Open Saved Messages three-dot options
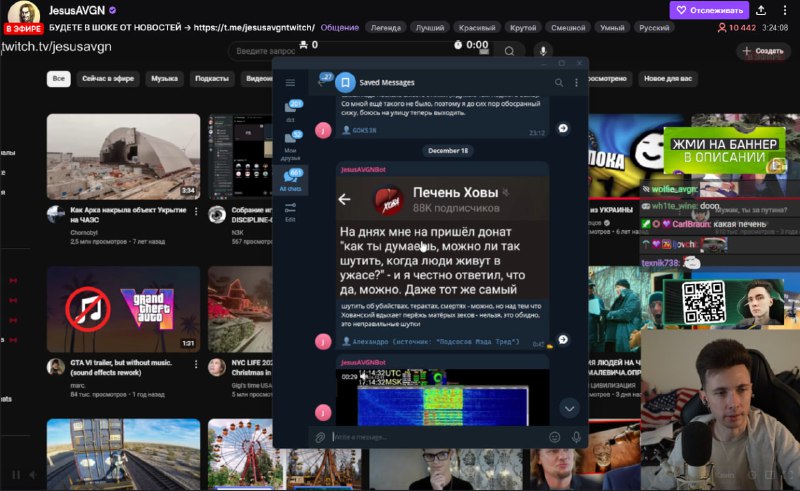800x491 pixels. coord(577,83)
